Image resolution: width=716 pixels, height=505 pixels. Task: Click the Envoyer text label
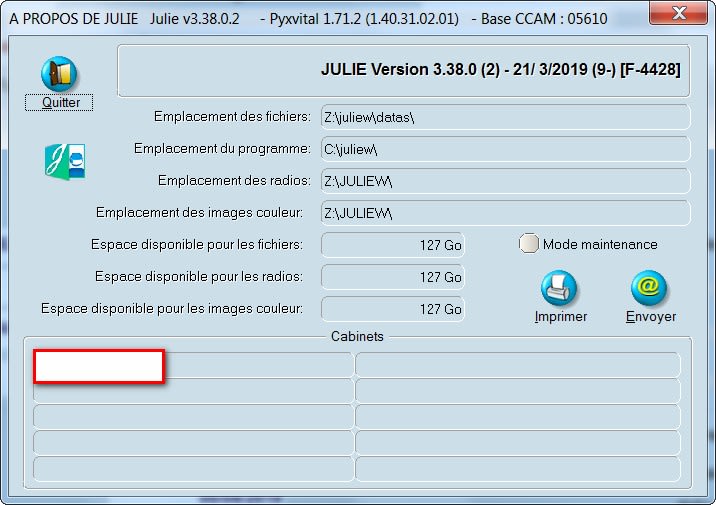coord(651,317)
